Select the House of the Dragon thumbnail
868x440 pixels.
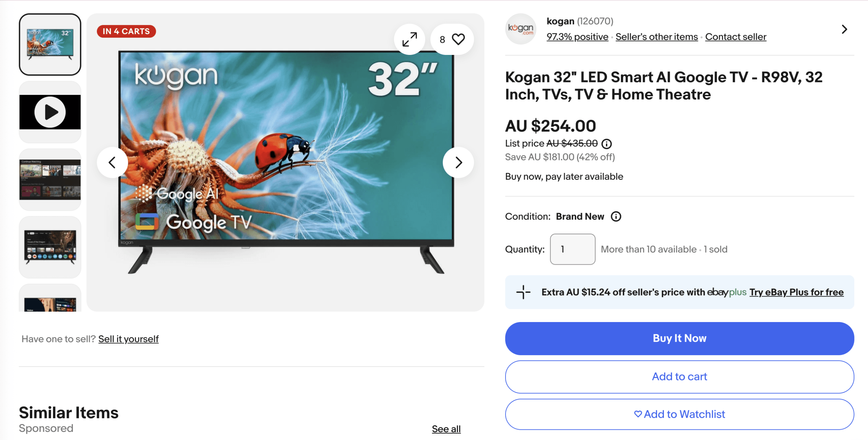pyautogui.click(x=50, y=247)
